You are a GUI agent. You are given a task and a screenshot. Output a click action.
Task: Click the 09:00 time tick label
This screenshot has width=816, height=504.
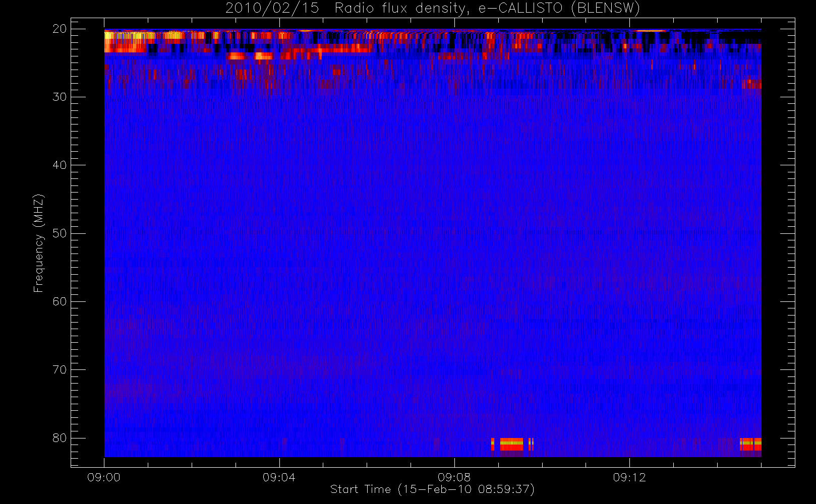pyautogui.click(x=104, y=477)
